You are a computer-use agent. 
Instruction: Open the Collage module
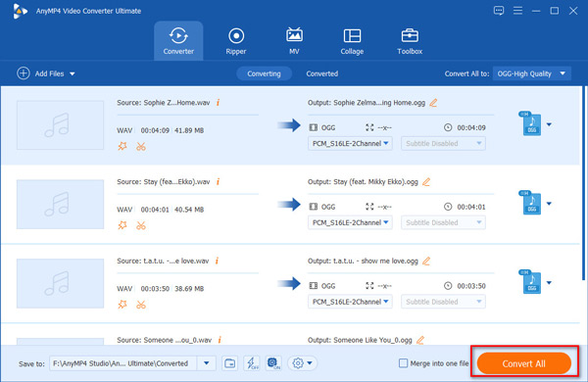(352, 41)
